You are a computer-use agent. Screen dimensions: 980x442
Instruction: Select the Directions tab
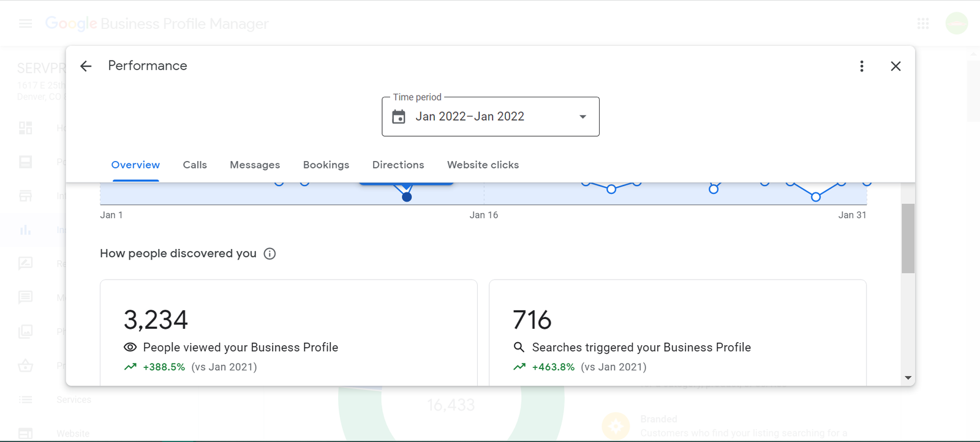(x=398, y=165)
